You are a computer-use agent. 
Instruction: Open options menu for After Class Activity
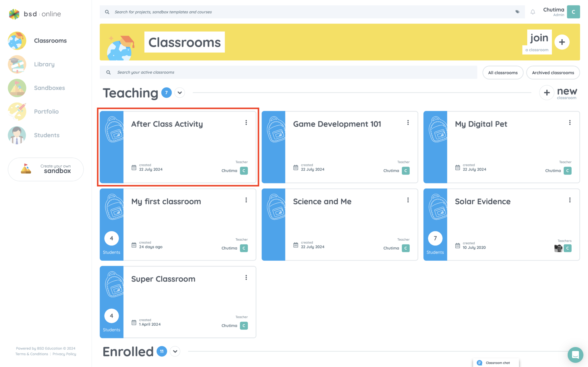click(x=246, y=122)
